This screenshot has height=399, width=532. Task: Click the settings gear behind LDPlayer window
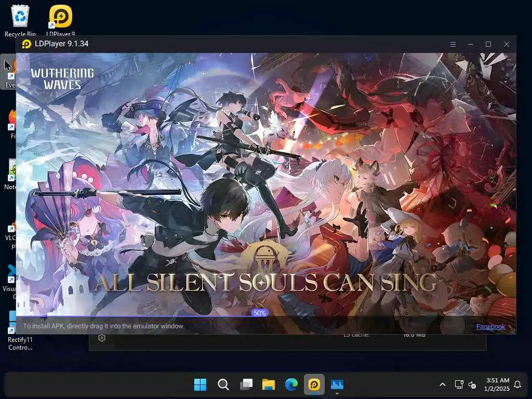(x=102, y=338)
